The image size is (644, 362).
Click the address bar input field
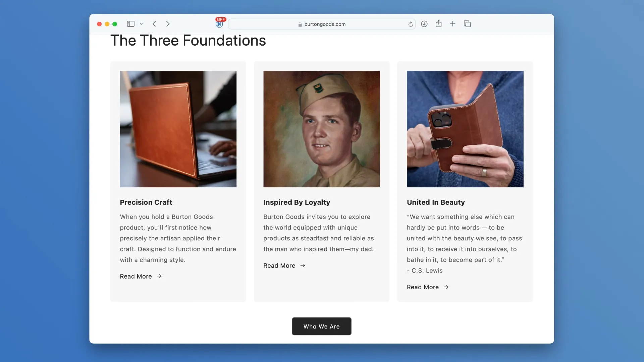[322, 24]
